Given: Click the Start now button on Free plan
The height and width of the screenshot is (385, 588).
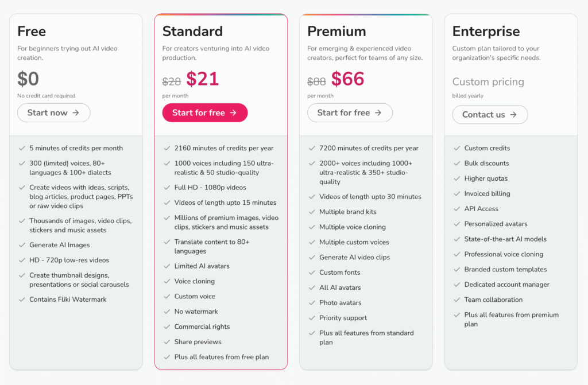Looking at the screenshot, I should [x=53, y=113].
